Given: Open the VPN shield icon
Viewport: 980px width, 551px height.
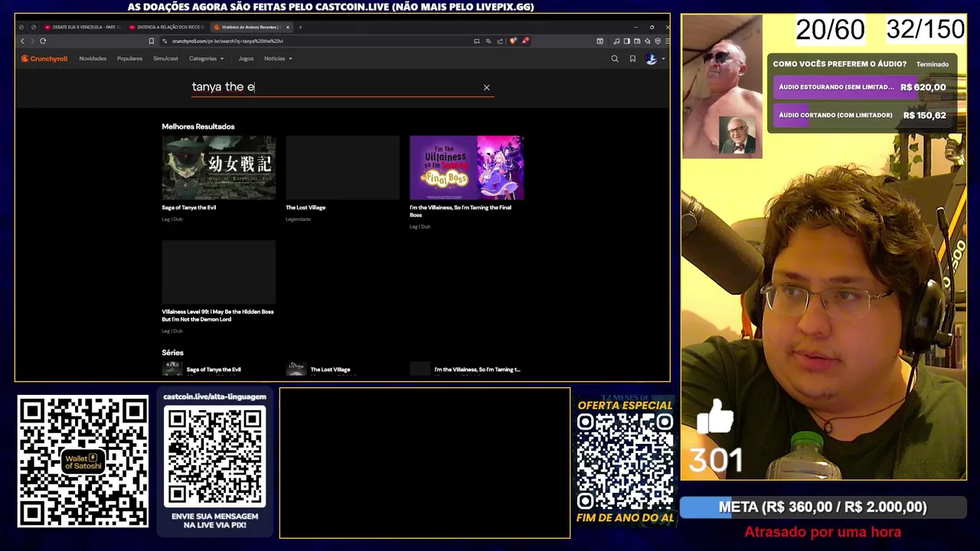Looking at the screenshot, I should [x=658, y=41].
